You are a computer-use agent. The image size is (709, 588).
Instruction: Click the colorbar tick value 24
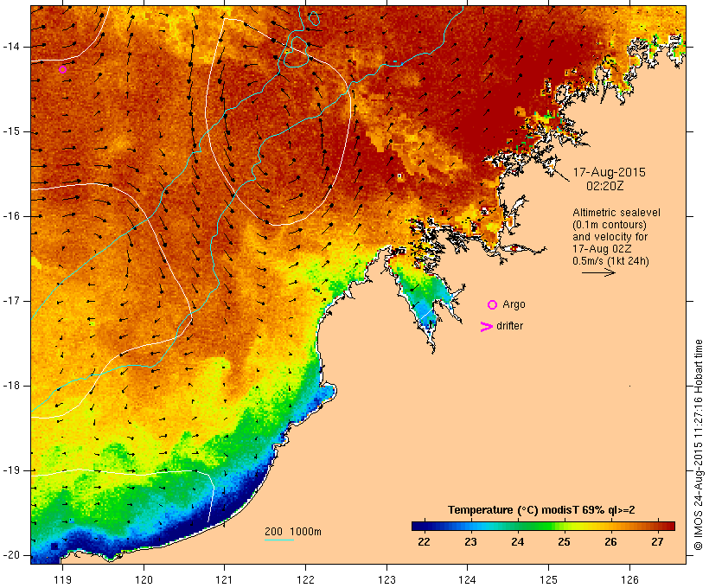click(x=518, y=542)
